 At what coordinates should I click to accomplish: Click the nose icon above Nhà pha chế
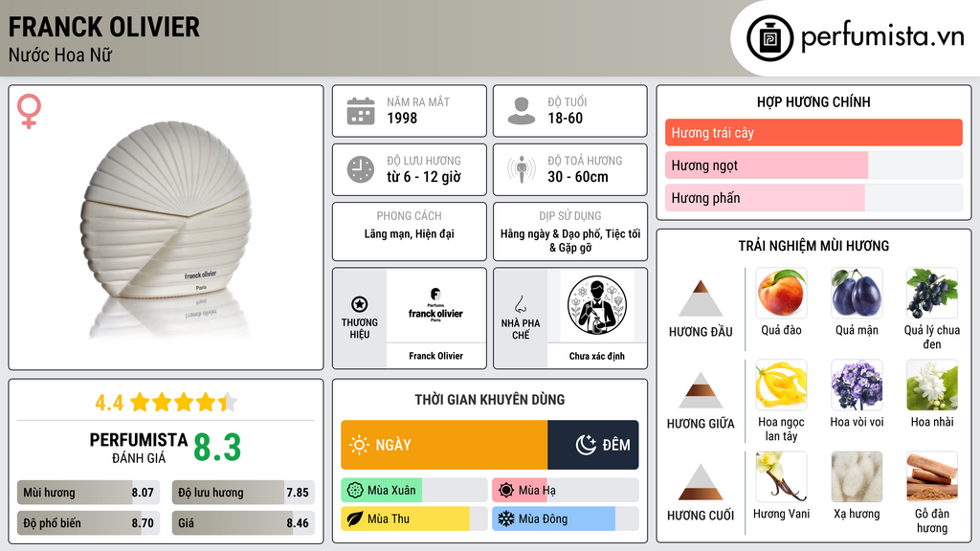click(520, 304)
